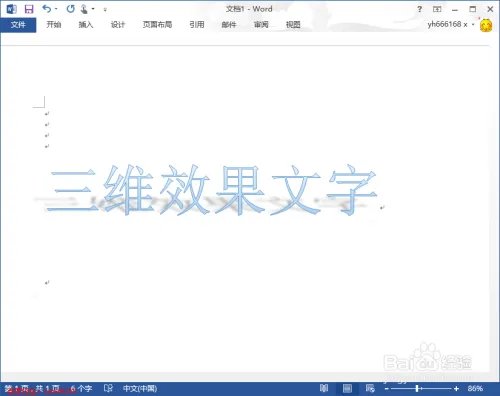The image size is (500, 396).
Task: Open Ribbon Display Options button
Action: click(x=437, y=9)
